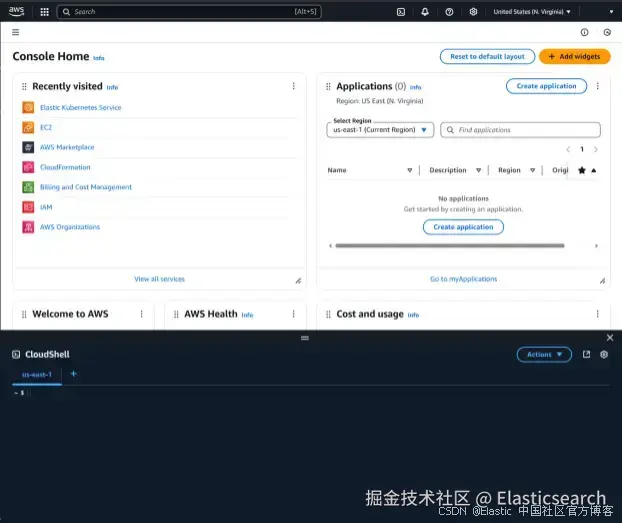
Task: Click the AWS logo
Action: pos(16,12)
